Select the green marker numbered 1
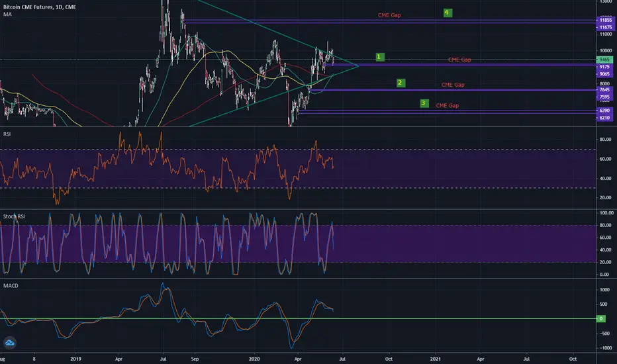617x364 pixels. [379, 57]
